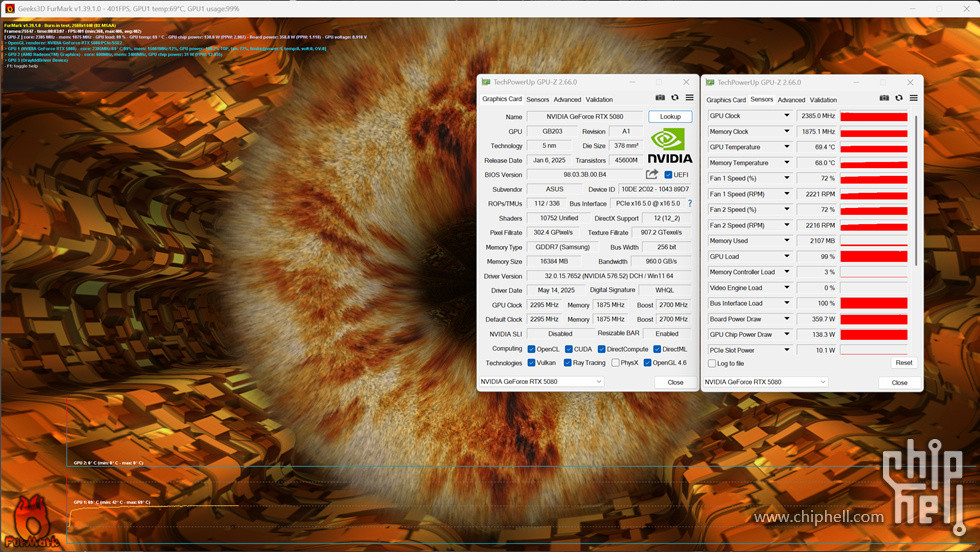Switch to Sensors tab in left GPU-Z window
Image resolution: width=980 pixels, height=552 pixels.
pyautogui.click(x=538, y=99)
